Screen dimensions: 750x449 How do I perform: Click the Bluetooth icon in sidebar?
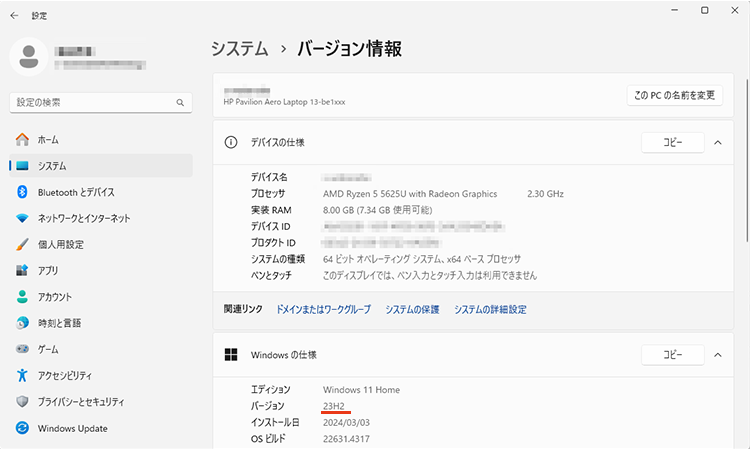[x=22, y=192]
